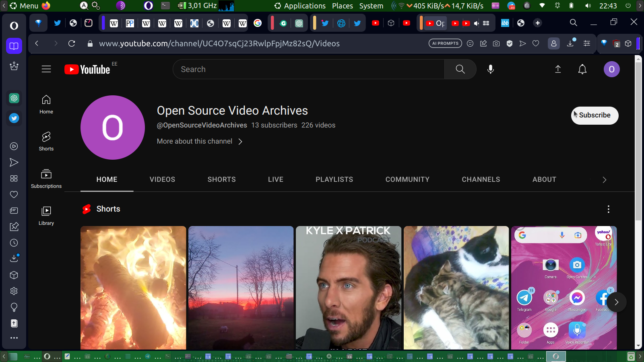644x362 pixels.
Task: Subscribe to Open Source Video Archives
Action: [x=594, y=115]
